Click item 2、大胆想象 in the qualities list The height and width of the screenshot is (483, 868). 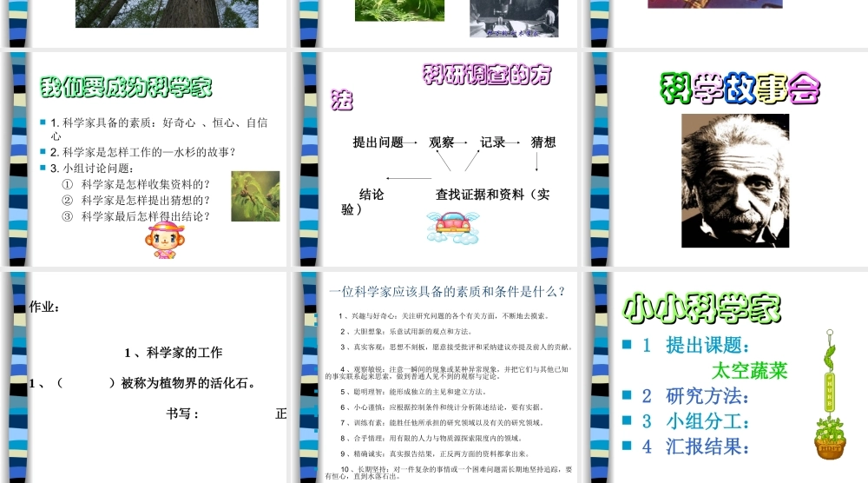pyautogui.click(x=405, y=331)
